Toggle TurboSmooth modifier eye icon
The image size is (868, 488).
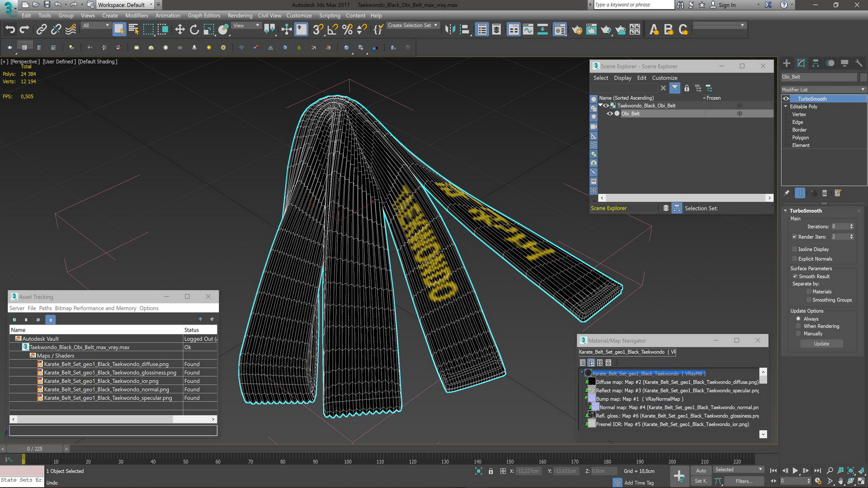[786, 99]
